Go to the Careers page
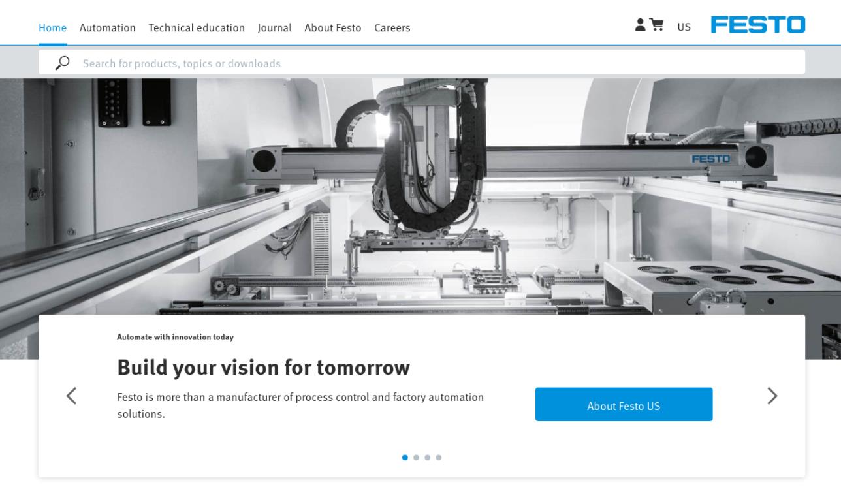Viewport: 841px width, 504px height. point(392,27)
